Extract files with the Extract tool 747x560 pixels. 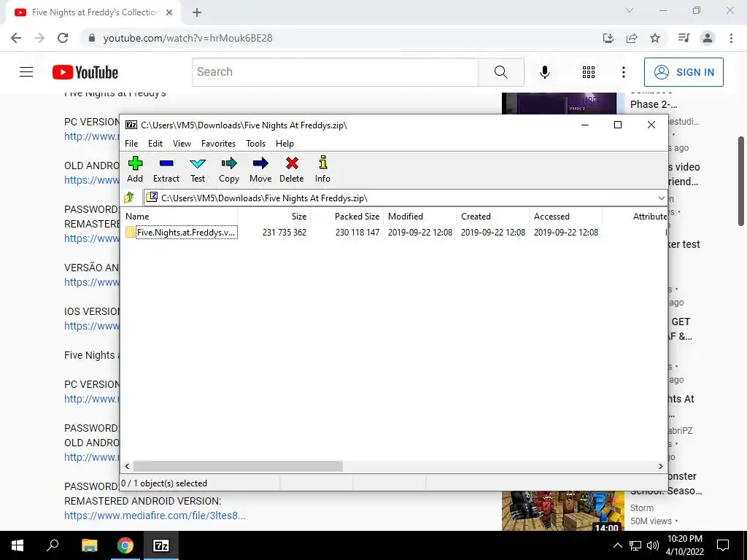pos(166,169)
